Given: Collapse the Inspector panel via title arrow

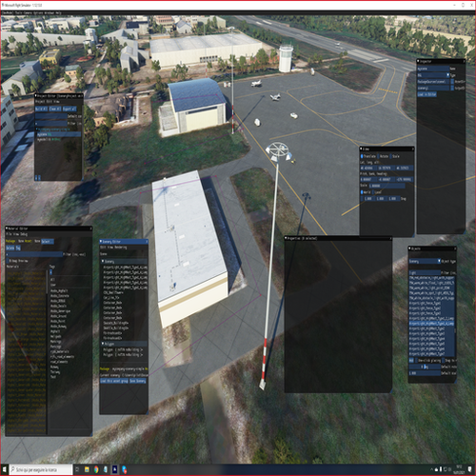Looking at the screenshot, I should [x=419, y=61].
